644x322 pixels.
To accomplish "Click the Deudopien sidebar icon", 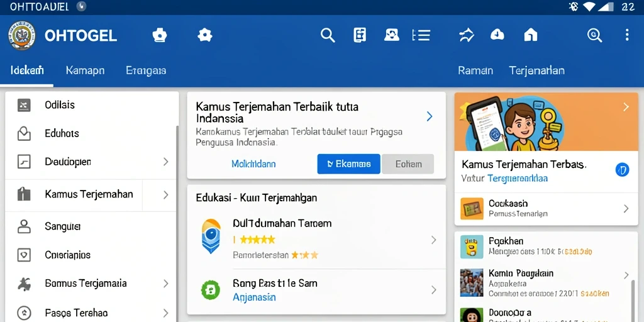I will click(24, 162).
